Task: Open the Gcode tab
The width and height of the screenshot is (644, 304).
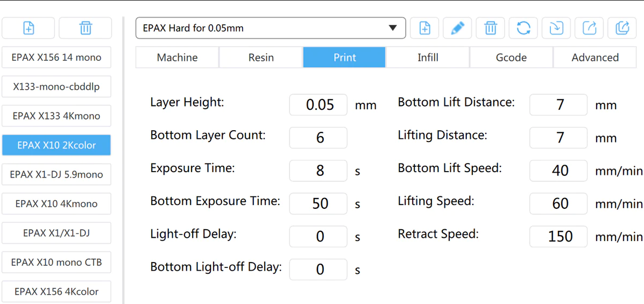Action: click(511, 58)
